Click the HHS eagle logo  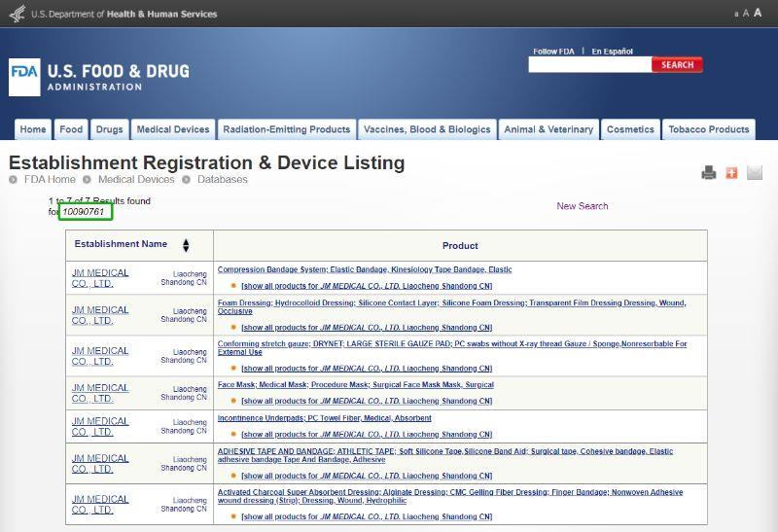click(18, 14)
